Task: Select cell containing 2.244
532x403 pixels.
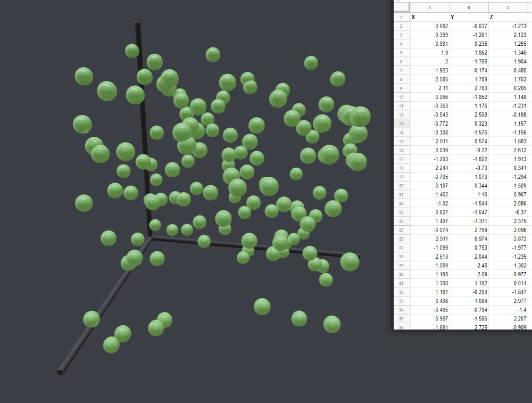Action: click(429, 168)
